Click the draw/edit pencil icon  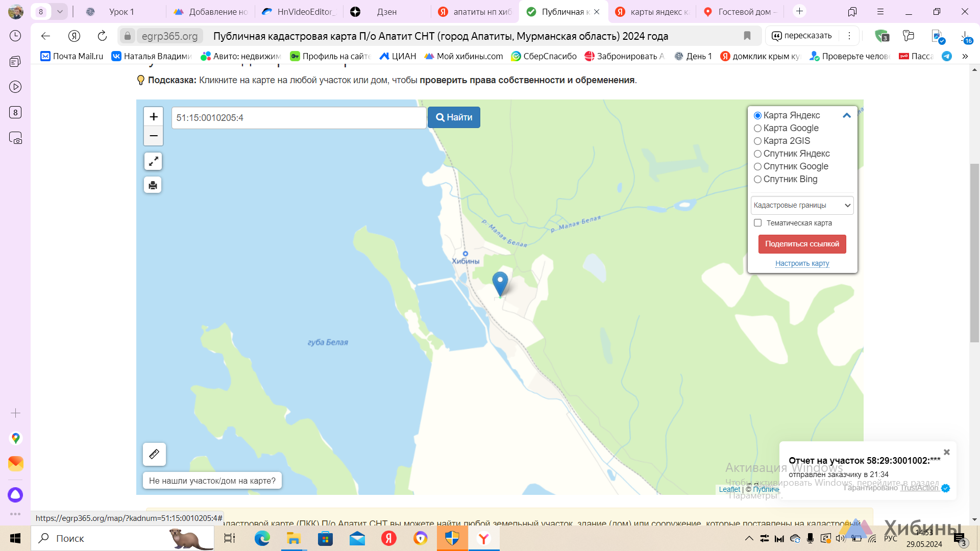[154, 454]
